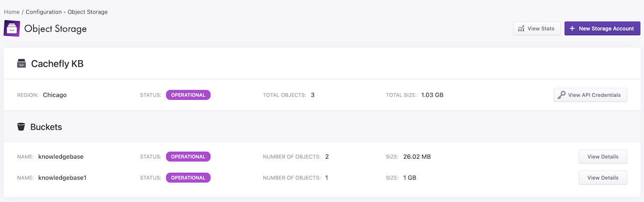Screen dimensions: 644x202
Task: Open the Home breadcrumb link
Action: click(12, 12)
